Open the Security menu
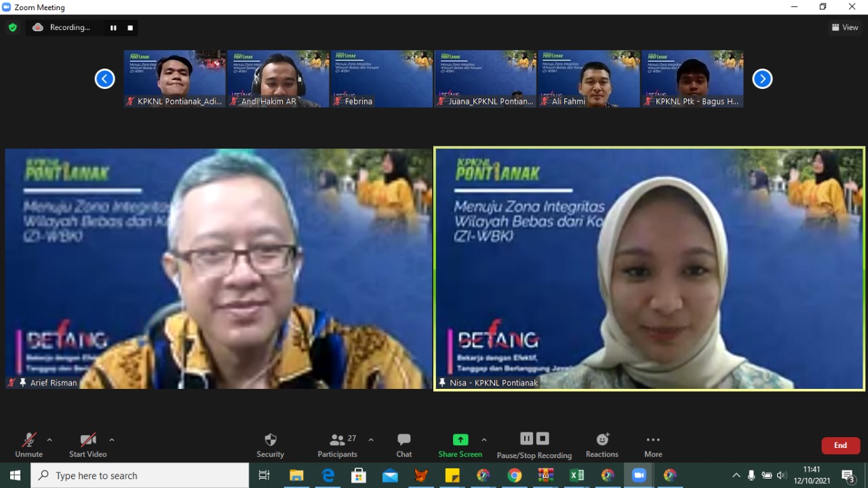The image size is (868, 488). click(270, 445)
